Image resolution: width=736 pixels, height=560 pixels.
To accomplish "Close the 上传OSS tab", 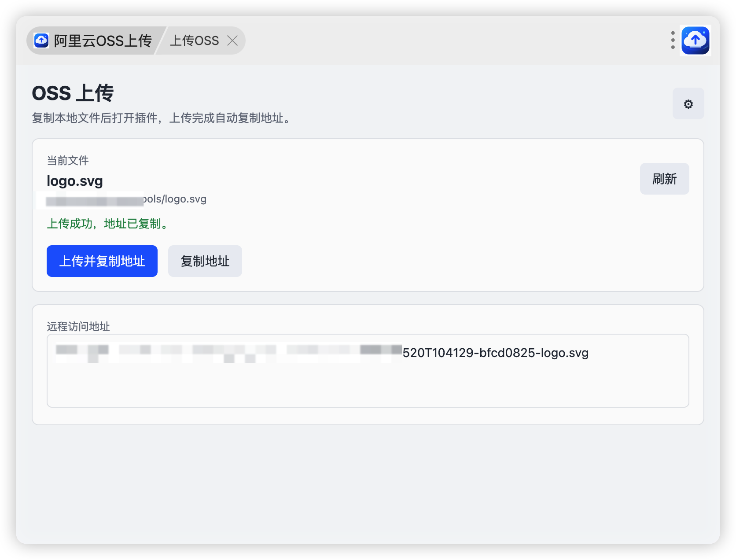I will [x=232, y=41].
